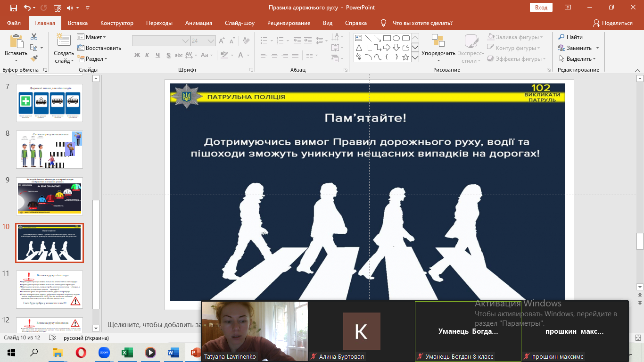Open the font name combo box

pyautogui.click(x=161, y=41)
